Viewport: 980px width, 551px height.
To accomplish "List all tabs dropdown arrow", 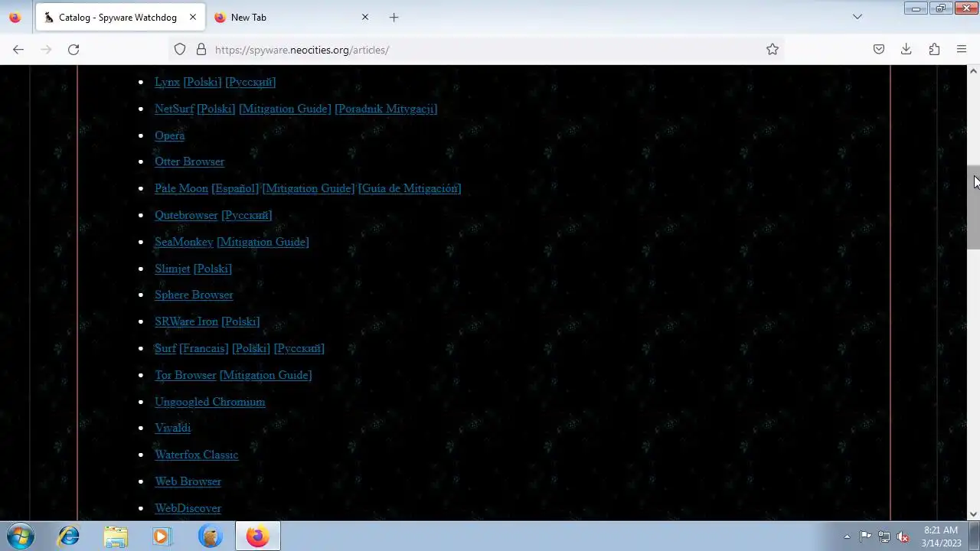I will (857, 17).
